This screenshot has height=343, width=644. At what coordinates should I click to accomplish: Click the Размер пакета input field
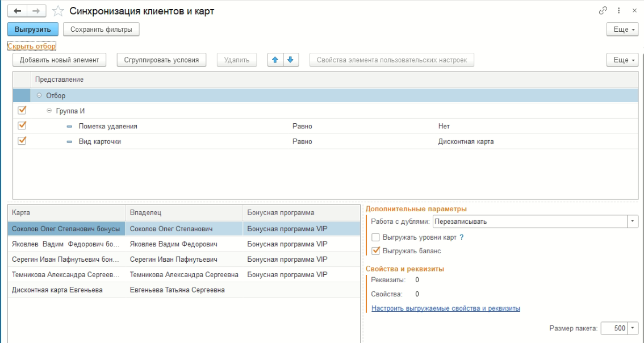click(x=613, y=328)
